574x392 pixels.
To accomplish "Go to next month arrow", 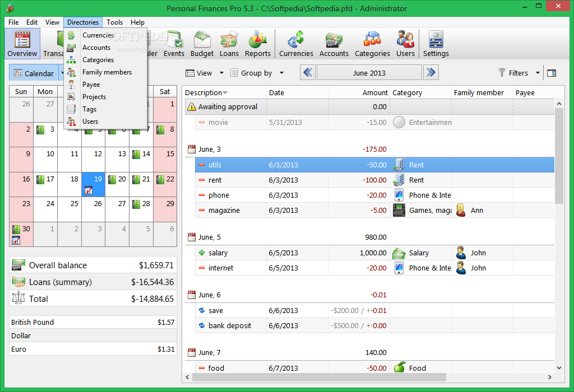I will [431, 72].
